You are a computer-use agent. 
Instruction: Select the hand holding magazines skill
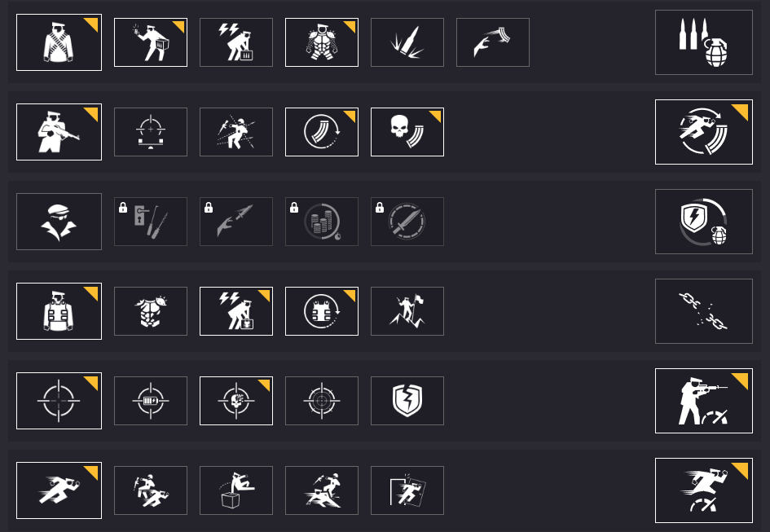point(492,42)
